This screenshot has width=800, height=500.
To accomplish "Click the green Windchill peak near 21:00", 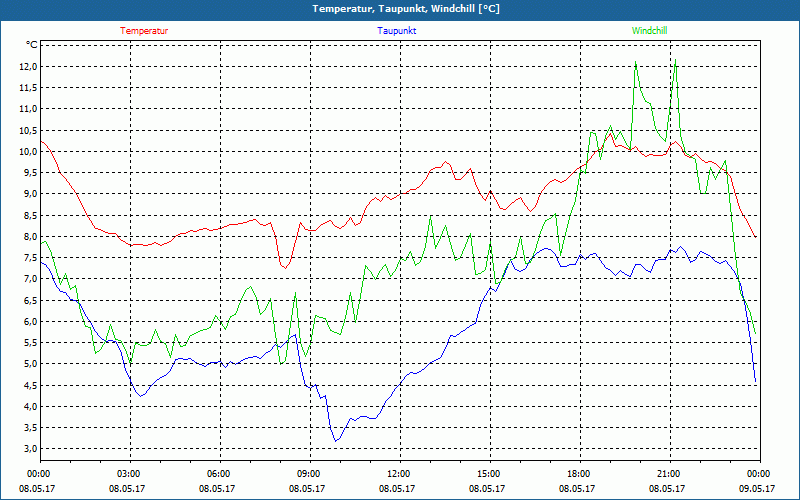I will point(676,60).
